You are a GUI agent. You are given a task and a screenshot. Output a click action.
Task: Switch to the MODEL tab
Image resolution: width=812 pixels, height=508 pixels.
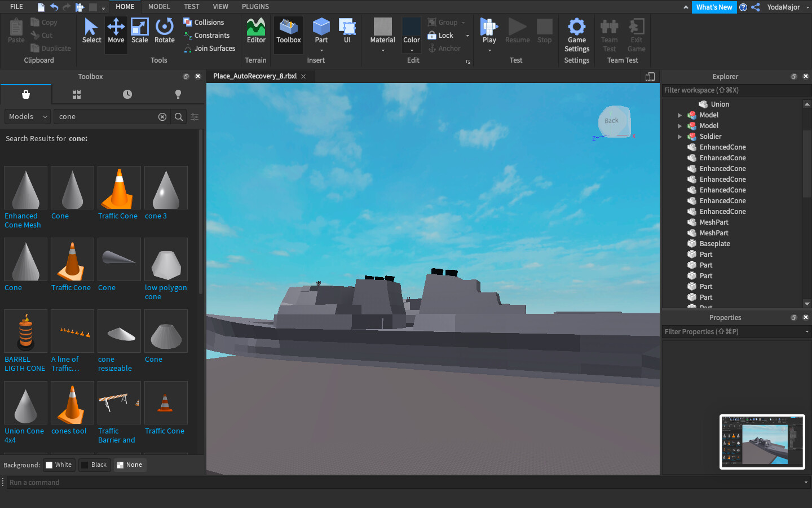point(159,7)
